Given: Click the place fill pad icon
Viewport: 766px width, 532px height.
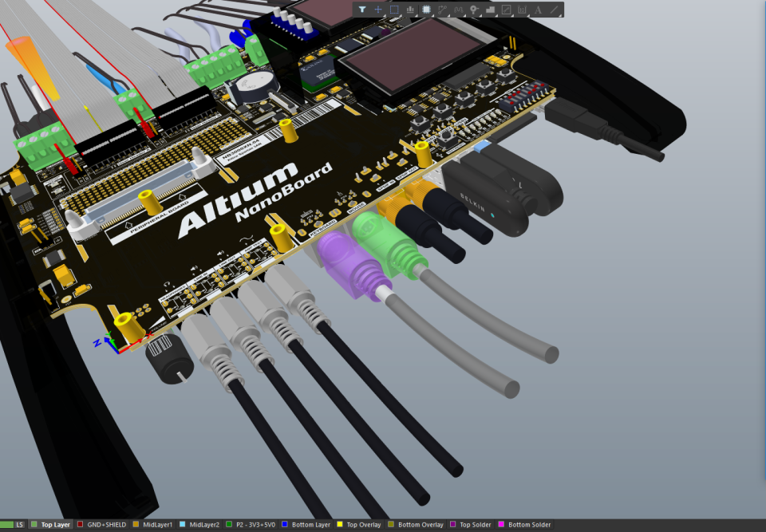Looking at the screenshot, I should pos(492,10).
